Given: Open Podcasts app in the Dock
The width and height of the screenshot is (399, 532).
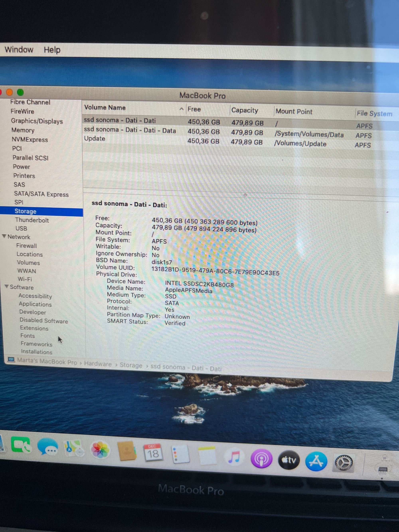Looking at the screenshot, I should pyautogui.click(x=261, y=459).
